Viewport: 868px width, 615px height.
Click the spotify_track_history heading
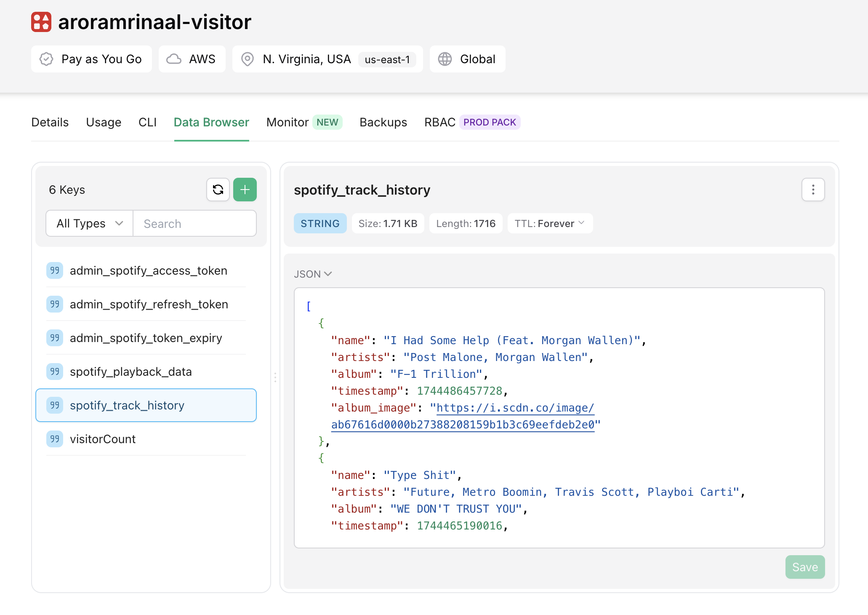[362, 190]
